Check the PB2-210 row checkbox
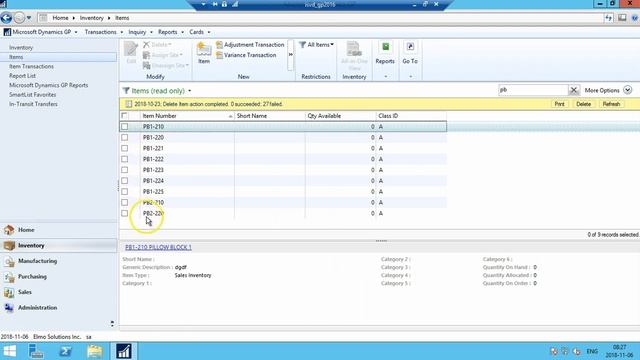Viewport: 640px width, 360px height. (x=124, y=202)
